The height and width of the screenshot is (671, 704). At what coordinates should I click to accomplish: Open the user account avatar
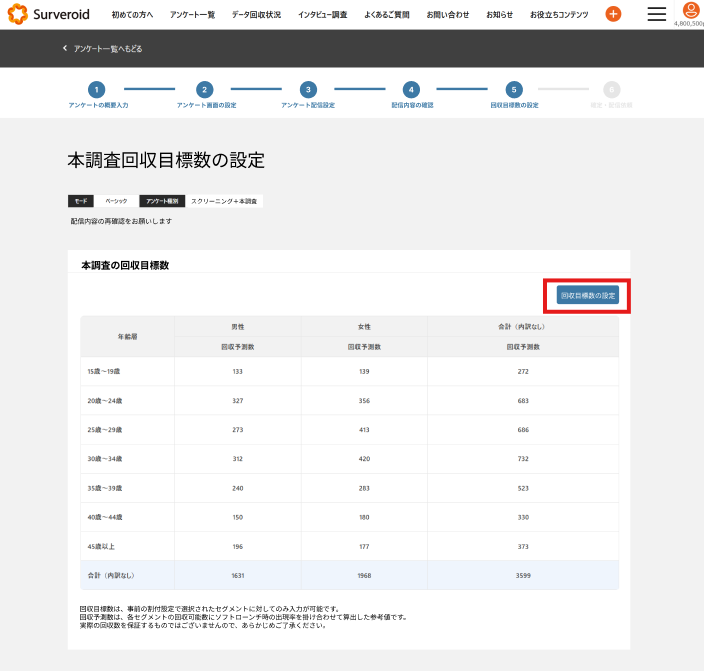pyautogui.click(x=690, y=10)
